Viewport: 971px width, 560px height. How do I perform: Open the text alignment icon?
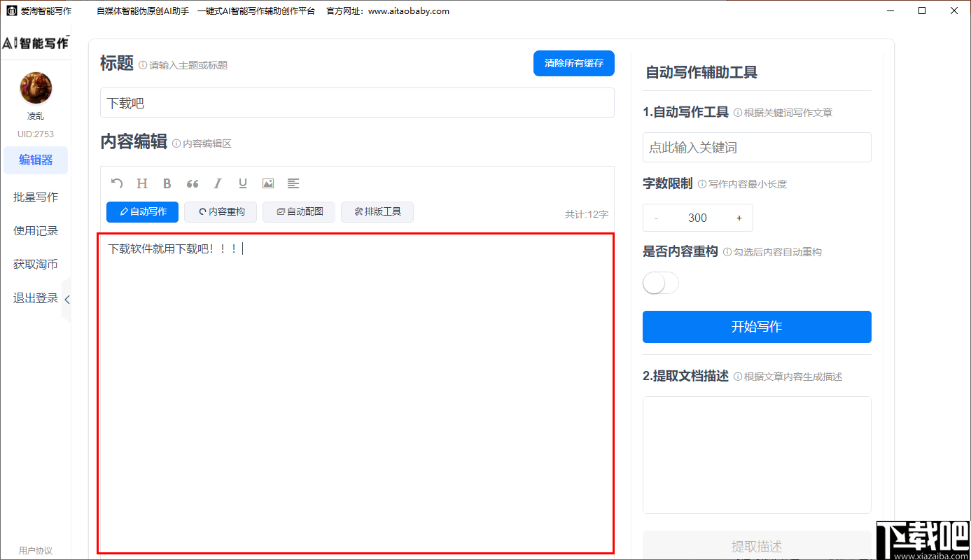point(293,183)
